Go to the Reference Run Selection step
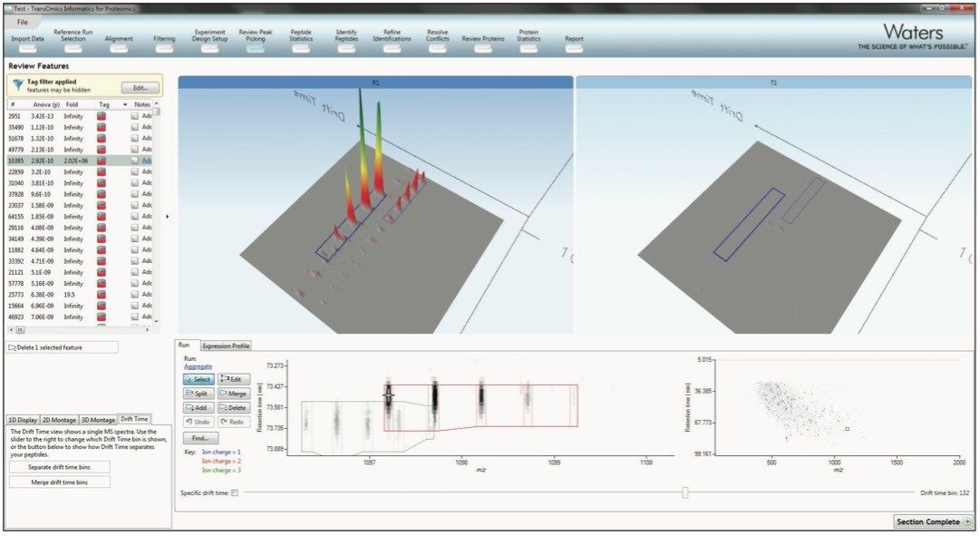Viewport: 980px width, 536px height. click(73, 39)
